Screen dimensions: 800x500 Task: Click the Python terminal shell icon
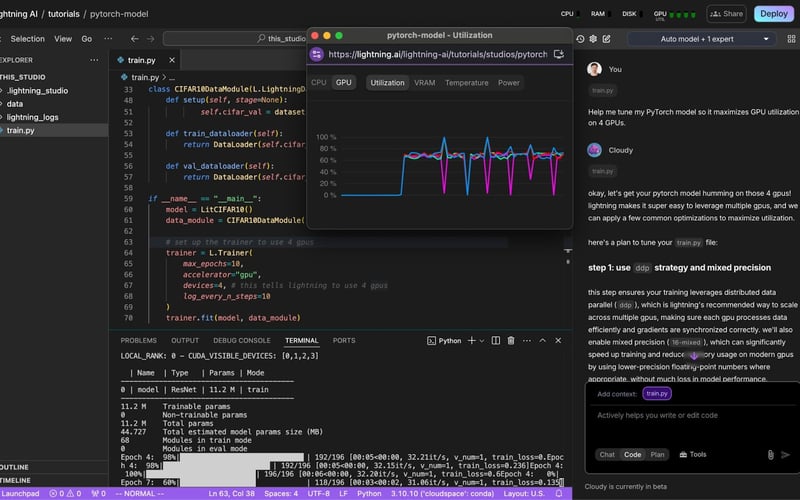[431, 341]
